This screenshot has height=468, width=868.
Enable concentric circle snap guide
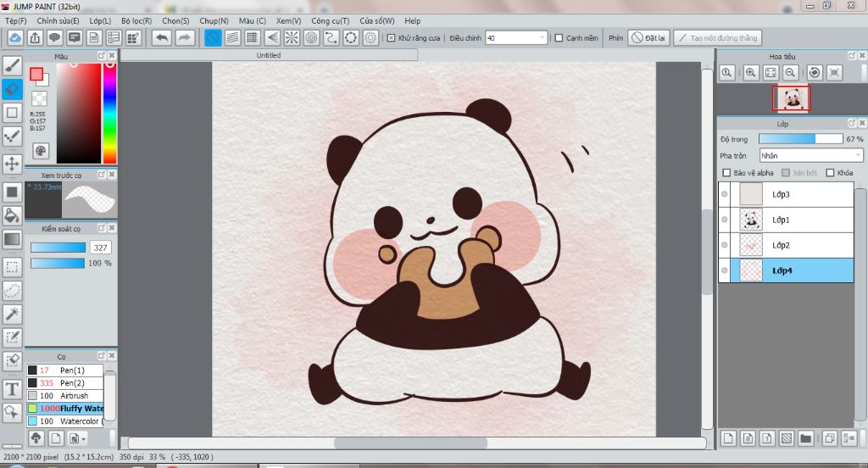pos(312,37)
